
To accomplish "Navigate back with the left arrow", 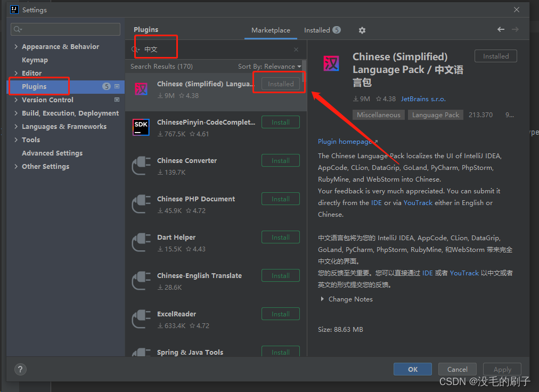I will tap(501, 30).
